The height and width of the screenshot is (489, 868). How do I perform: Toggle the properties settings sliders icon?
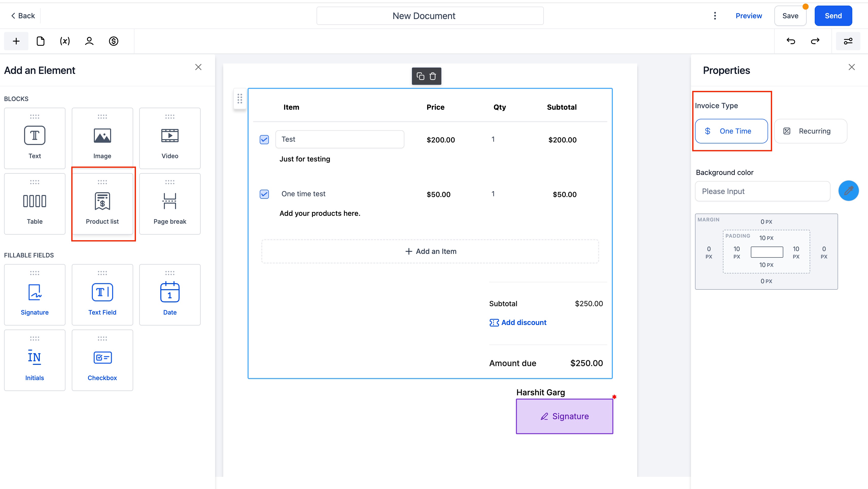tap(848, 41)
